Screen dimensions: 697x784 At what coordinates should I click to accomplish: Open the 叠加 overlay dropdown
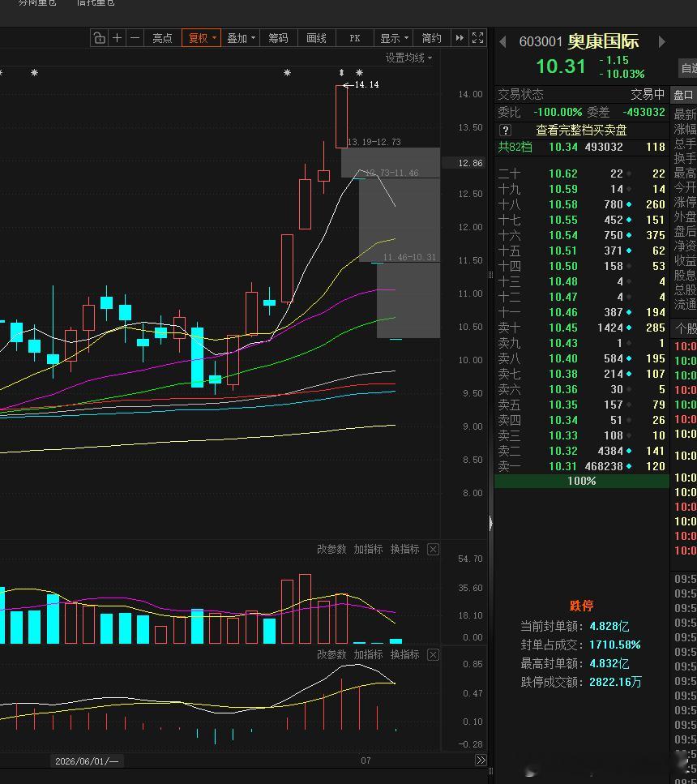coord(241,38)
